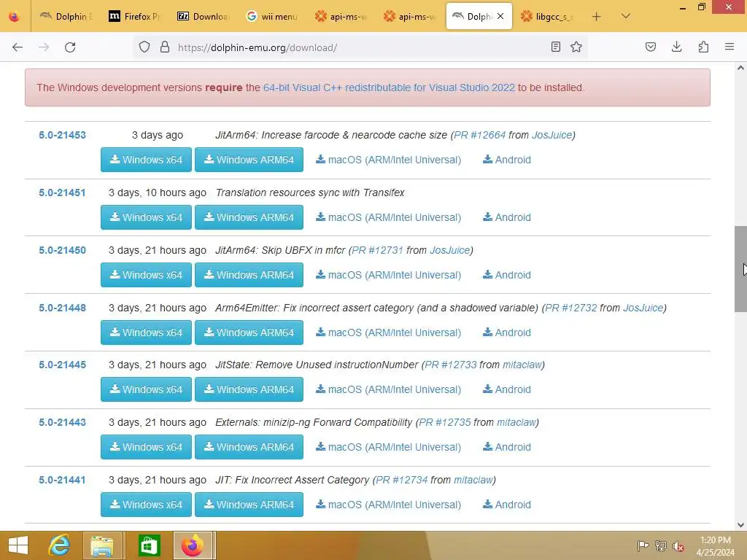The image size is (747, 560).
Task: Download Android build for 5.0-21443
Action: click(507, 447)
